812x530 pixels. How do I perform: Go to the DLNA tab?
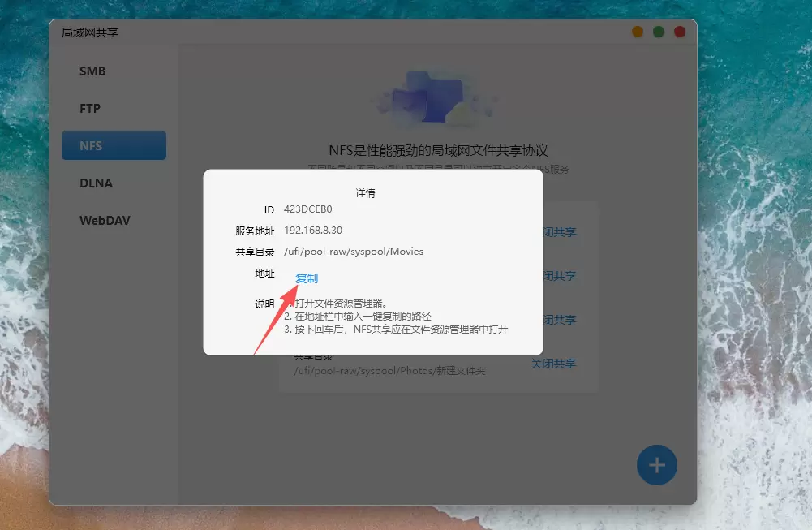(96, 183)
